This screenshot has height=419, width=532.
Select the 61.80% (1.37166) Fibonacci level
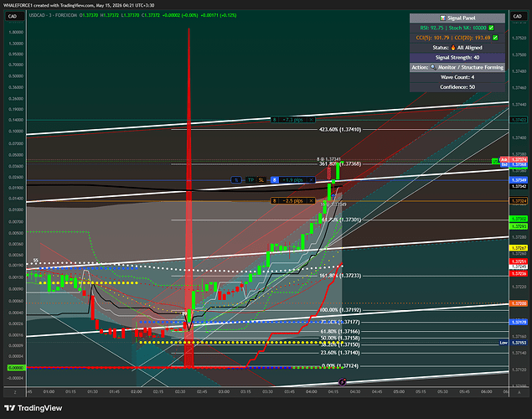340,332
